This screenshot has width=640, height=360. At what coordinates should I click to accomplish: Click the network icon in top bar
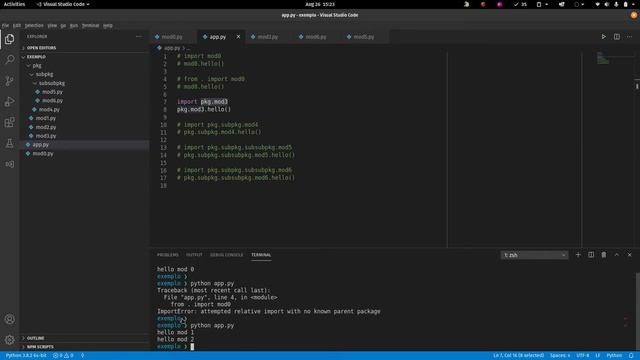[597, 4]
